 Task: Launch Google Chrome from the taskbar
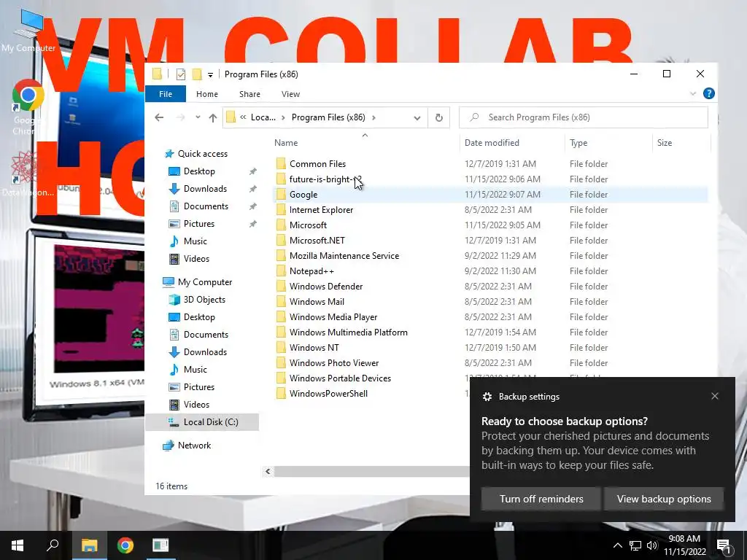click(125, 545)
